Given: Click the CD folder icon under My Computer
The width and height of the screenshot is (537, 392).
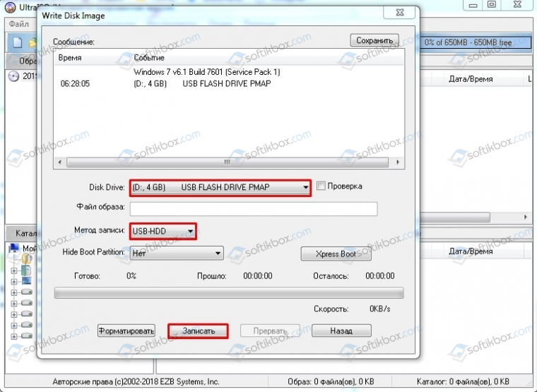Looking at the screenshot, I should click(x=27, y=259).
